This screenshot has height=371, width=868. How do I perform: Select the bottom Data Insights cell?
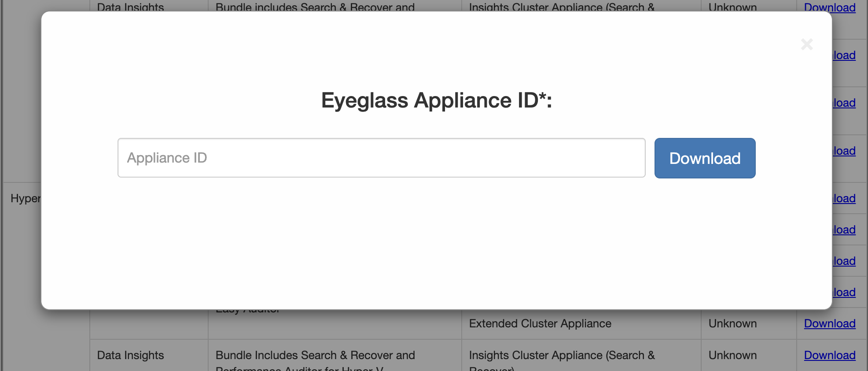point(131,355)
